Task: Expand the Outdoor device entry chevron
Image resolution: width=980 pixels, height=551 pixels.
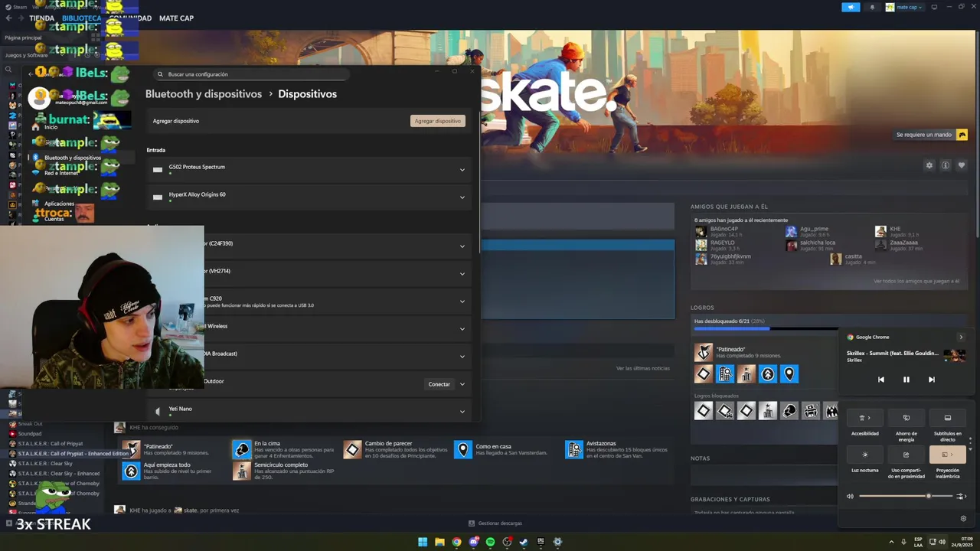Action: click(462, 384)
